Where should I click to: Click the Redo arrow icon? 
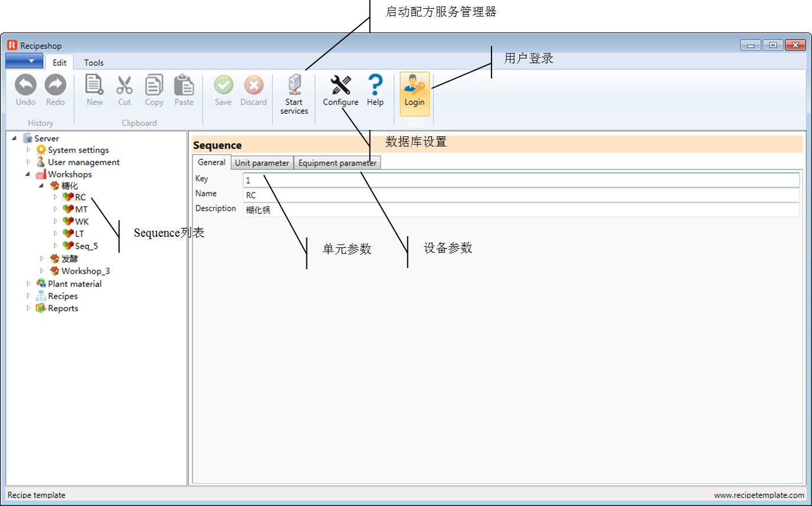[x=55, y=85]
